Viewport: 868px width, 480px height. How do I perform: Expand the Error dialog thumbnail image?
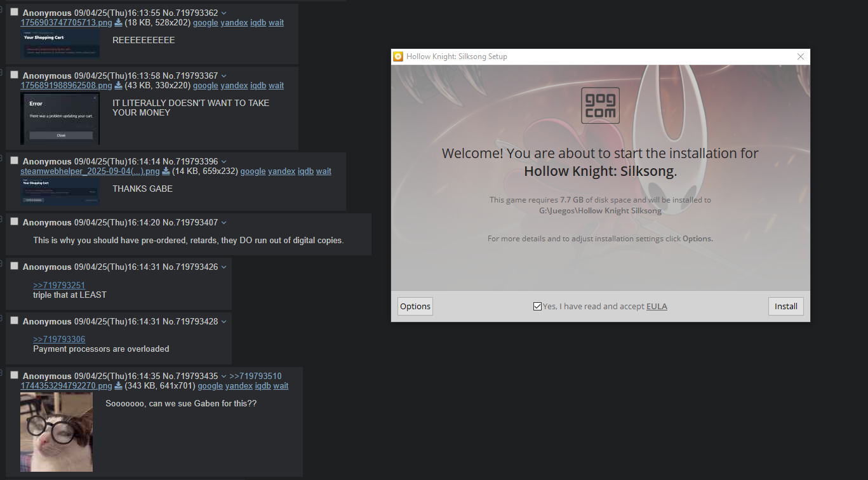(60, 118)
